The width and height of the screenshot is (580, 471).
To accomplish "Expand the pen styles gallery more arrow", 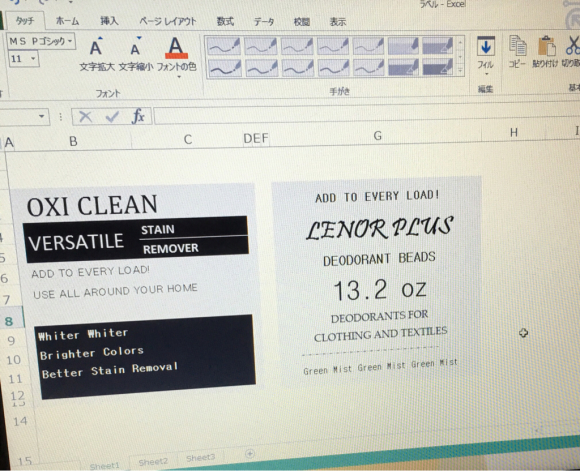I will (461, 70).
